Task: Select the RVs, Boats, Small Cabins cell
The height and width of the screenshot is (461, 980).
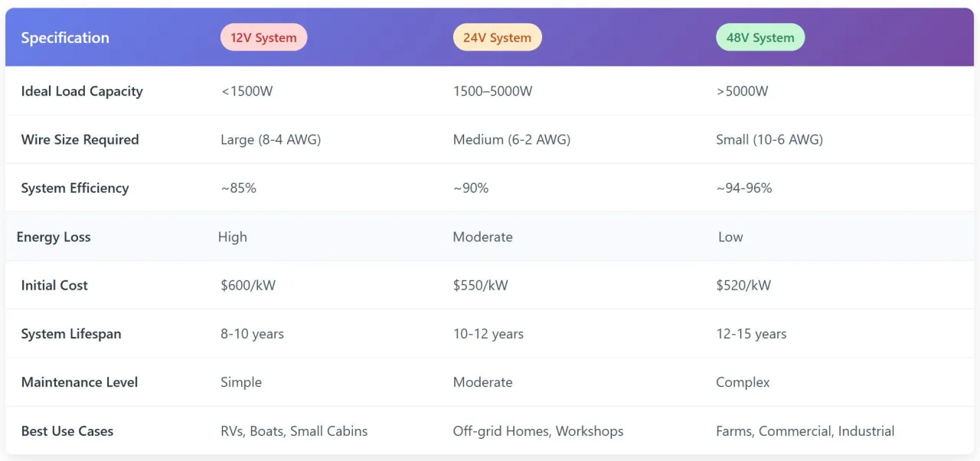Action: point(294,431)
